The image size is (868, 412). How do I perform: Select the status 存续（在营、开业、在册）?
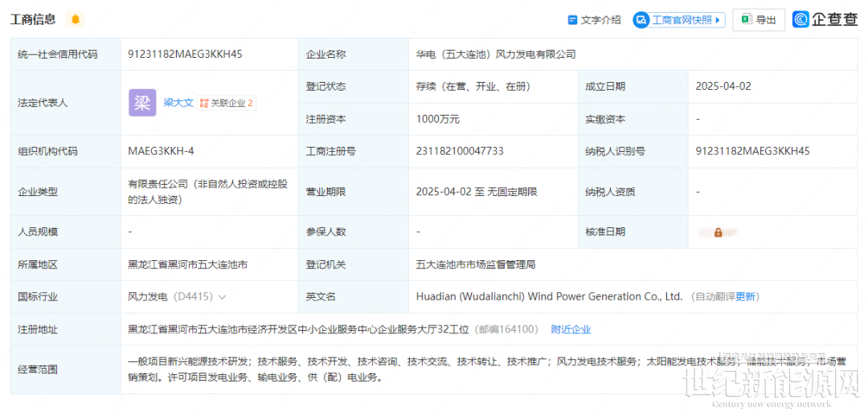point(476,87)
